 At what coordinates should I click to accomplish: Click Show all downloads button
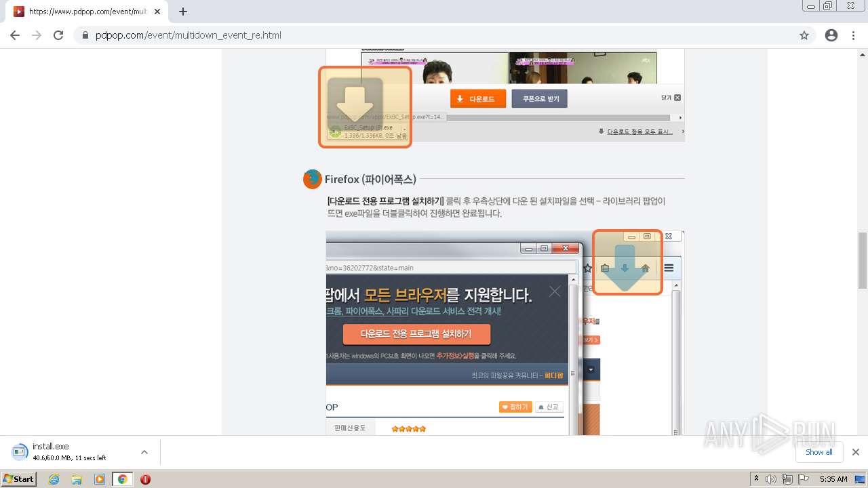point(819,452)
